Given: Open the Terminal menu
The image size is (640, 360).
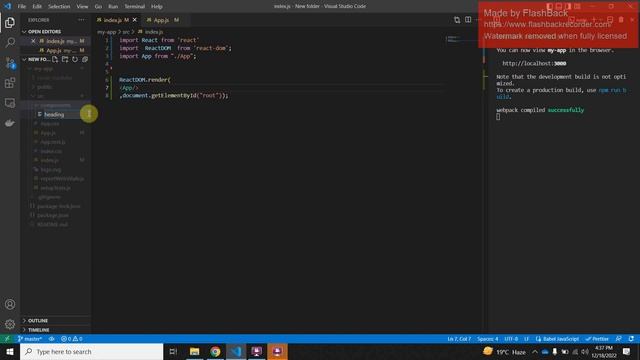Looking at the screenshot, I should [x=135, y=7].
